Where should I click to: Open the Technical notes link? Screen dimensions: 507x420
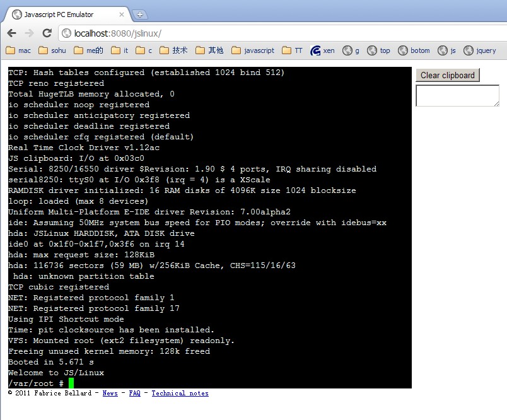click(180, 393)
